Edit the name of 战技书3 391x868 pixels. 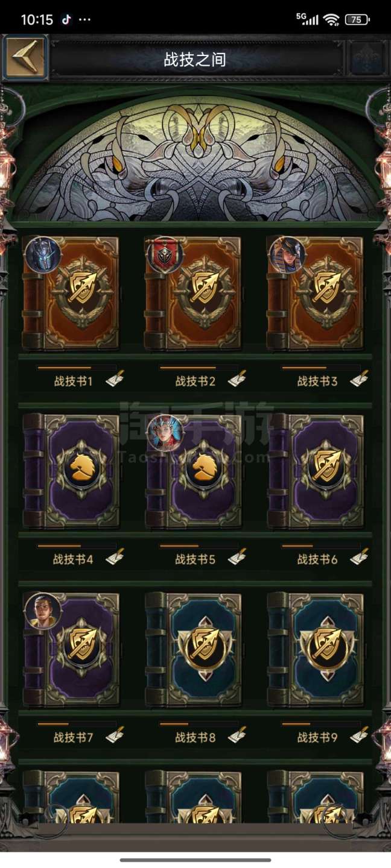pos(359,379)
